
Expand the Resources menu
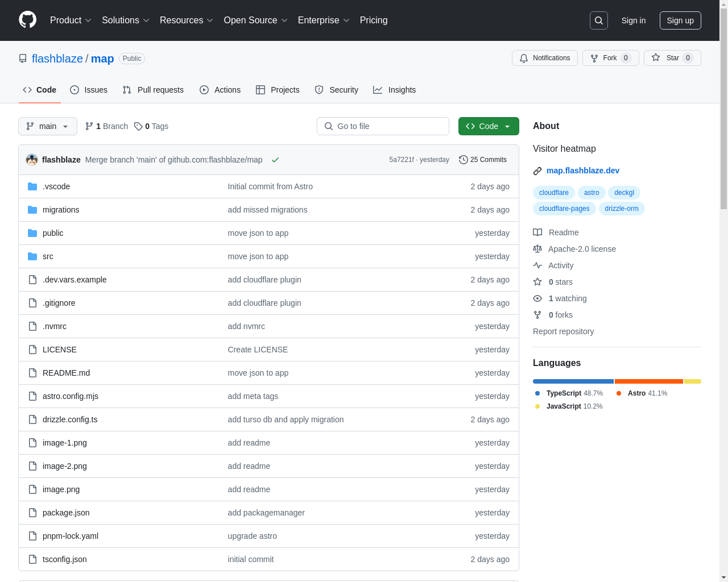pos(187,20)
